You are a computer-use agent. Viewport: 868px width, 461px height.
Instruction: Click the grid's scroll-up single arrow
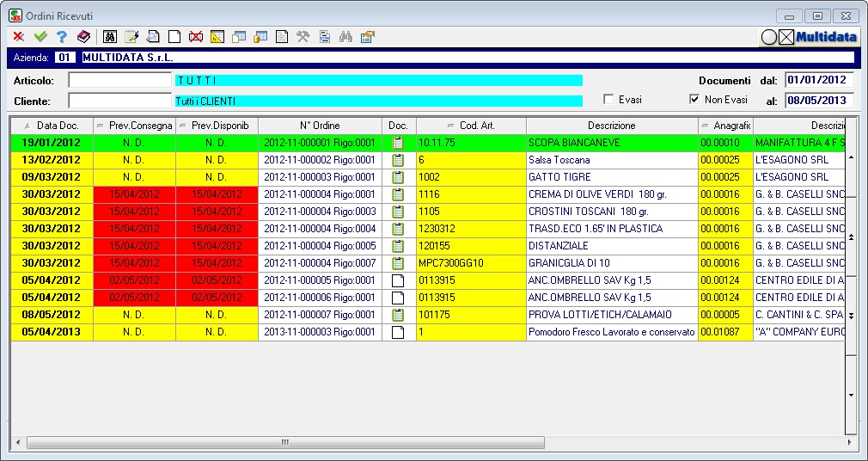pos(852,158)
